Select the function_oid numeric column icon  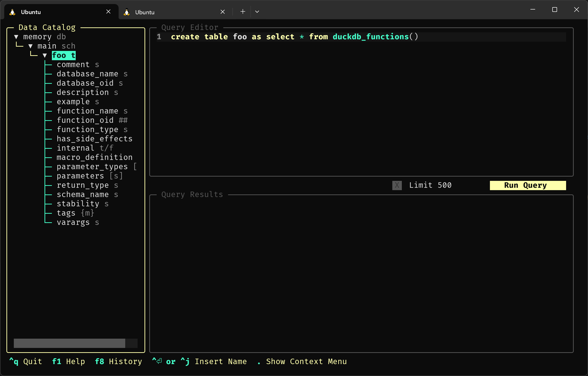(x=123, y=120)
